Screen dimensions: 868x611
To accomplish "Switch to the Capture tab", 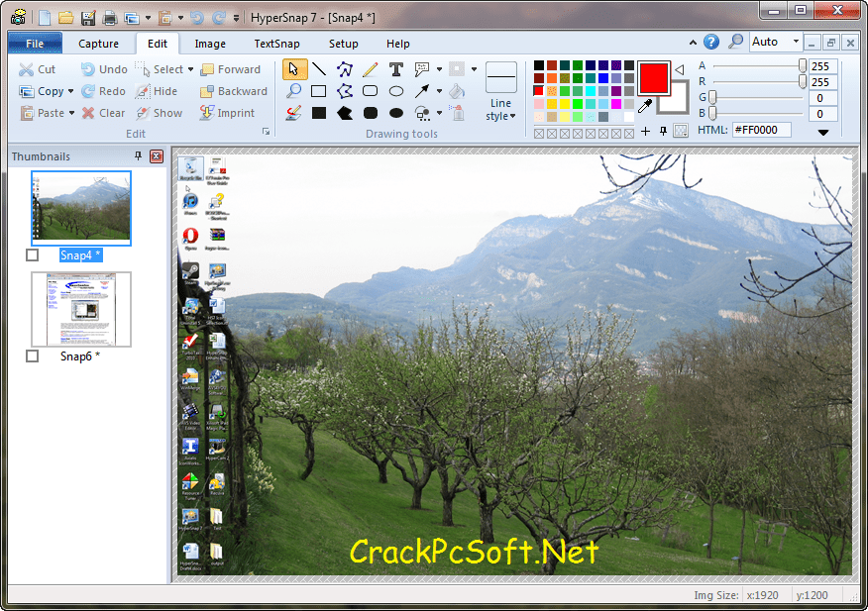I will [x=98, y=44].
